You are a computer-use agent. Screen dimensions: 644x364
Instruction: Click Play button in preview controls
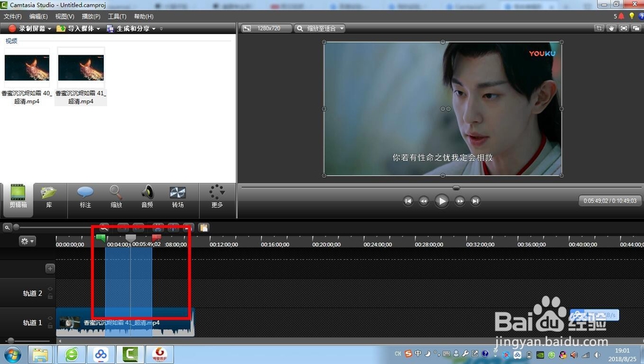(x=442, y=201)
